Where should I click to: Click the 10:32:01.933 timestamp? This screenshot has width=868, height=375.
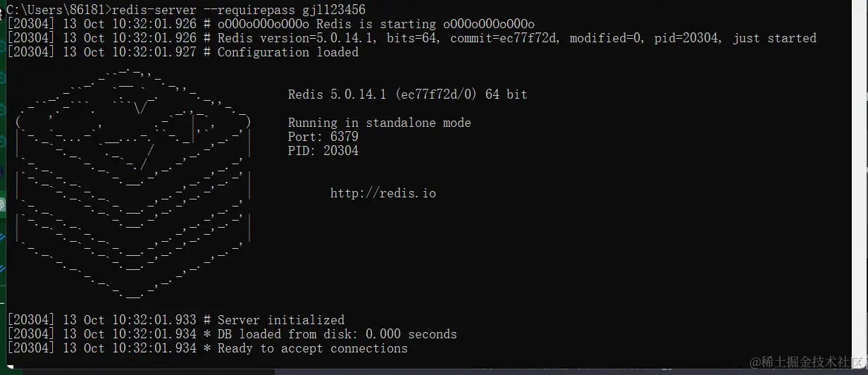(154, 320)
